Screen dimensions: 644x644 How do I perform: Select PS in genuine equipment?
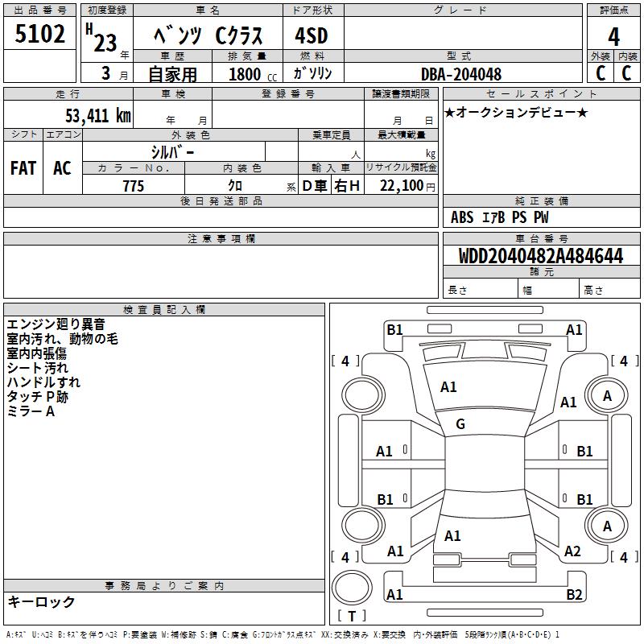coord(519,217)
